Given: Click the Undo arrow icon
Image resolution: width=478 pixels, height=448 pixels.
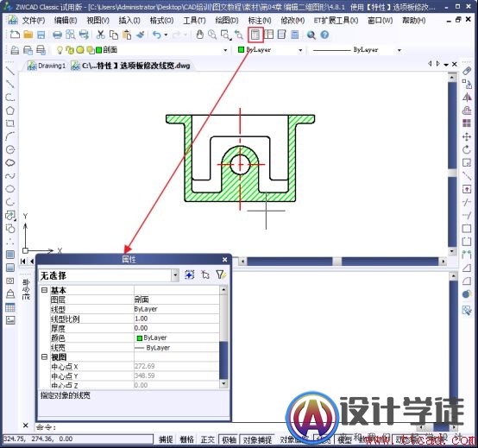Looking at the screenshot, I should tap(157, 35).
